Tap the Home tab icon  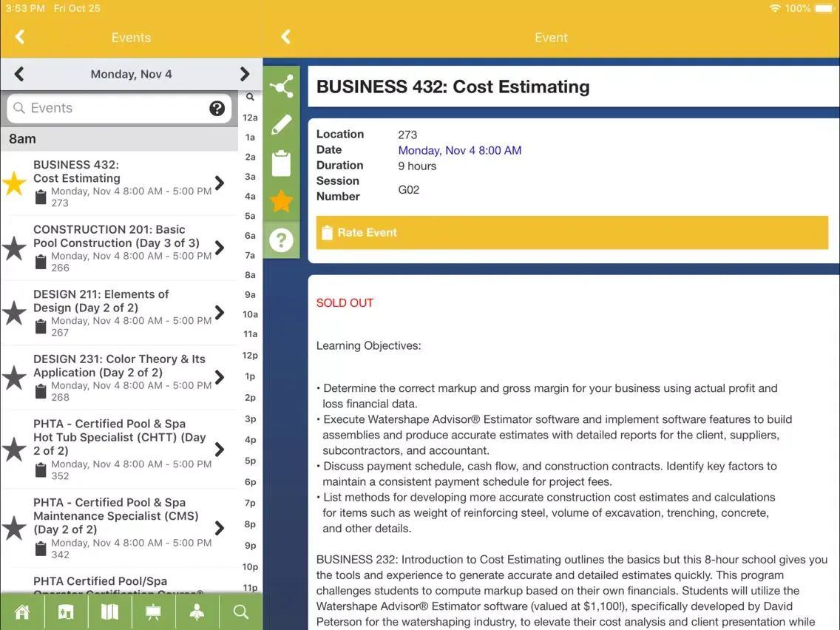[x=22, y=612]
